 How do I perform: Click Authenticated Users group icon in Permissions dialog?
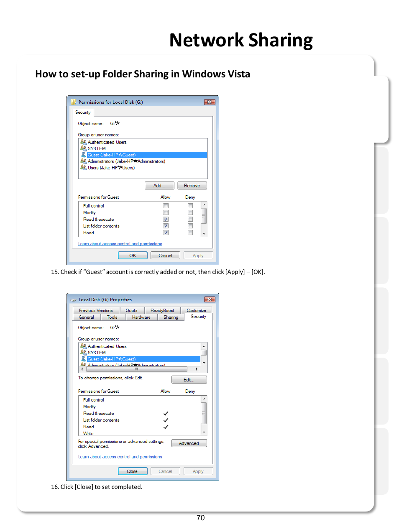pyautogui.click(x=83, y=142)
